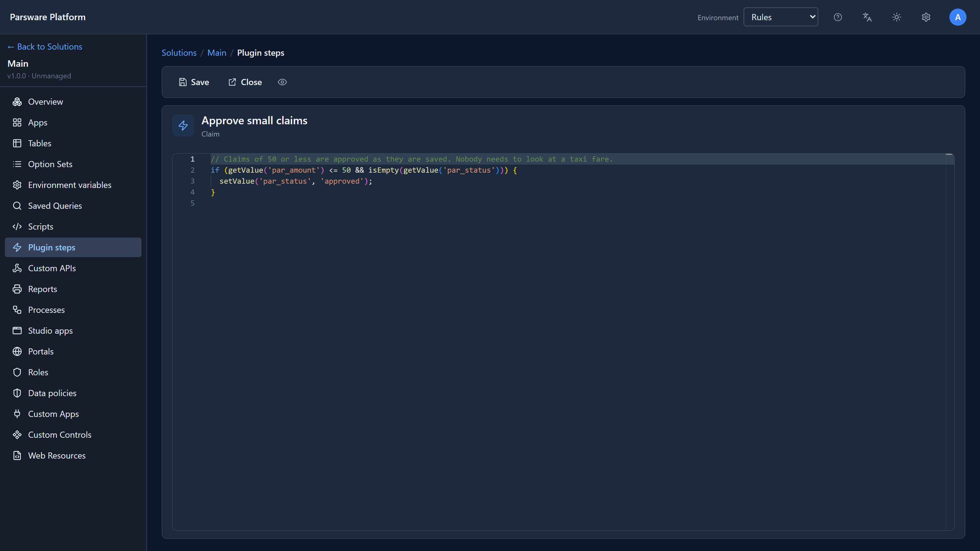
Task: Click Environment variables gear icon
Action: pos(17,185)
